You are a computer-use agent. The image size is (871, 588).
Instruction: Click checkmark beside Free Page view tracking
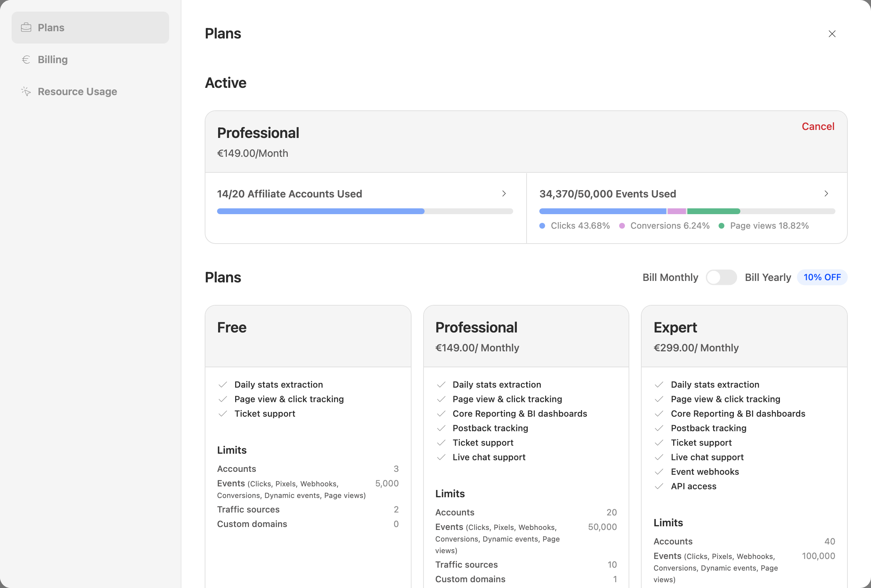click(x=222, y=399)
